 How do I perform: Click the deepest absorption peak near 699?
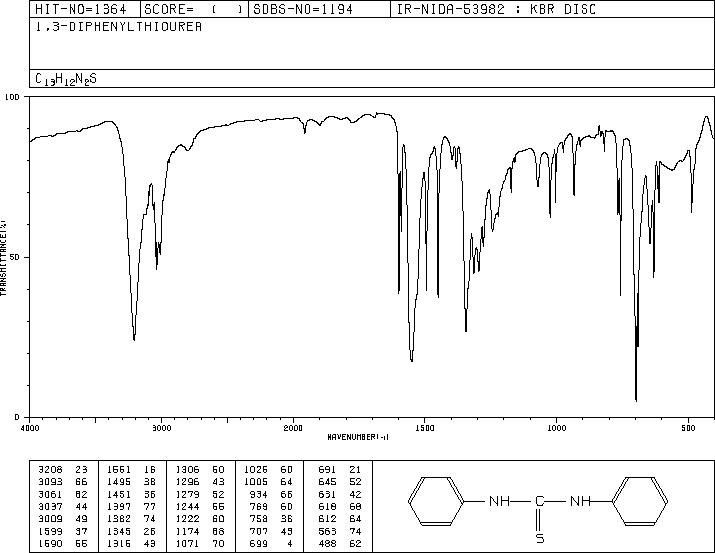point(636,400)
